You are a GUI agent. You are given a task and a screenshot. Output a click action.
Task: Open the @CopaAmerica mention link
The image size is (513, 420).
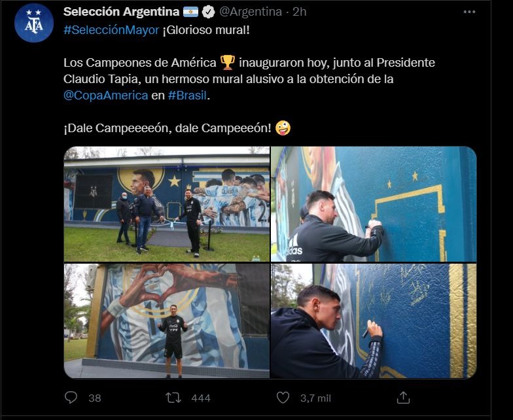(106, 96)
